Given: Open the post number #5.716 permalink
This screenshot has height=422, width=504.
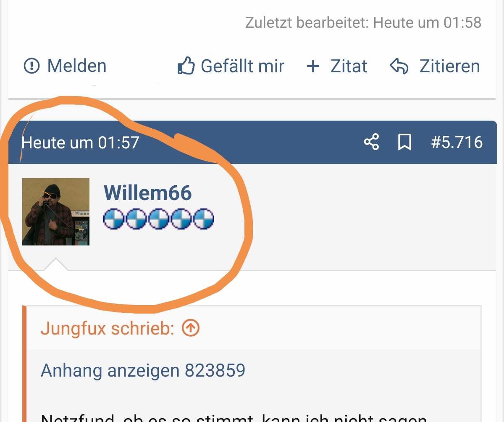Looking at the screenshot, I should coord(457,142).
